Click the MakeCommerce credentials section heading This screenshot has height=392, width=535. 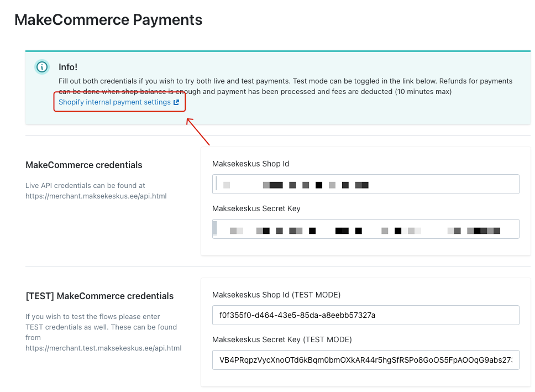pyautogui.click(x=84, y=165)
